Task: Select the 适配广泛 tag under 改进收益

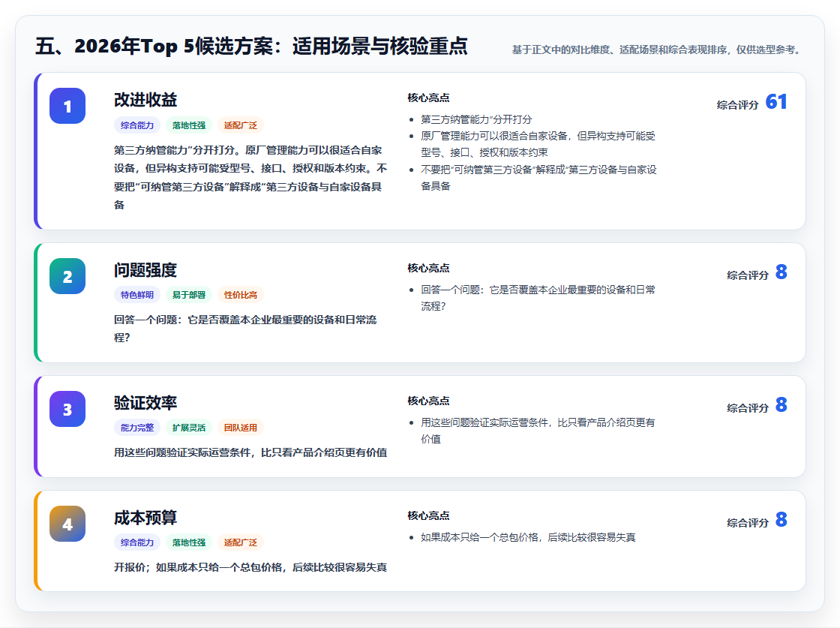Action: tap(241, 125)
